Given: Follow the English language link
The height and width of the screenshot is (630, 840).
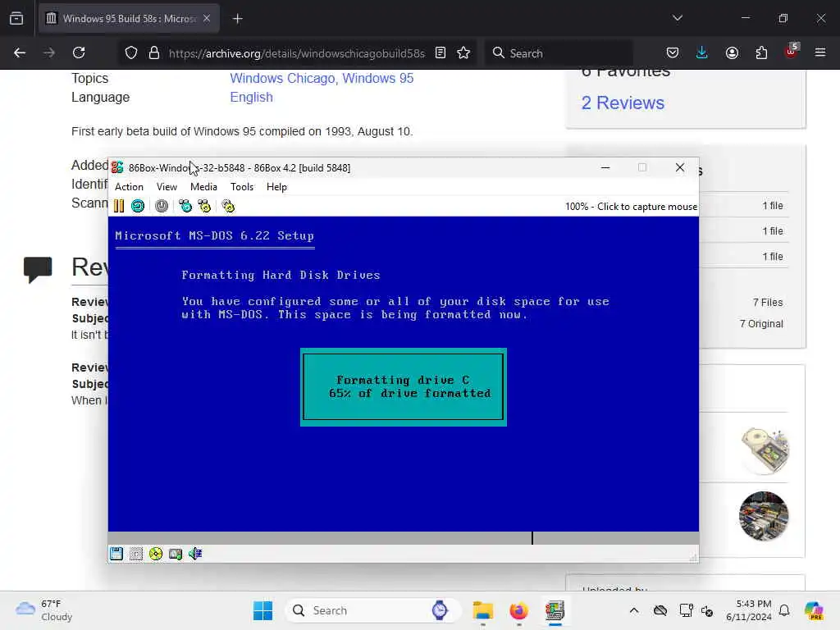Looking at the screenshot, I should [x=251, y=97].
